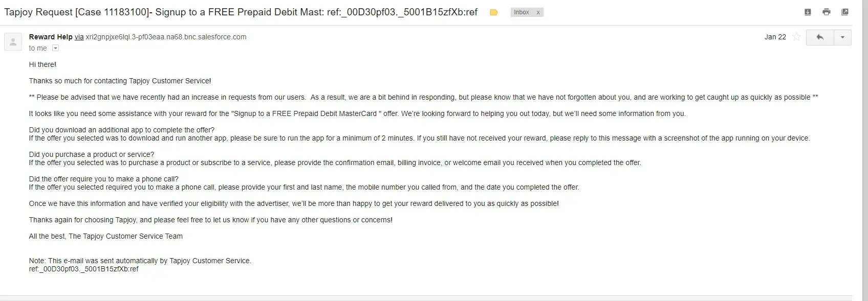Viewport: 868px width, 301px height.
Task: Click the "to me" recipient text
Action: (38, 48)
